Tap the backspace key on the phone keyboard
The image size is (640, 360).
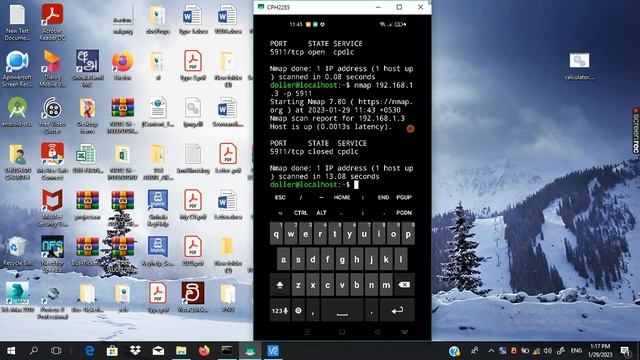click(x=404, y=285)
